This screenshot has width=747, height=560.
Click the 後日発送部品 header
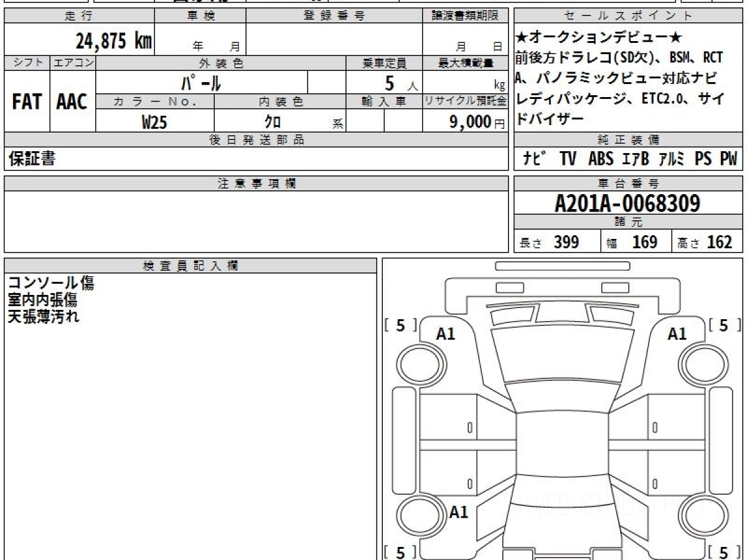click(256, 140)
